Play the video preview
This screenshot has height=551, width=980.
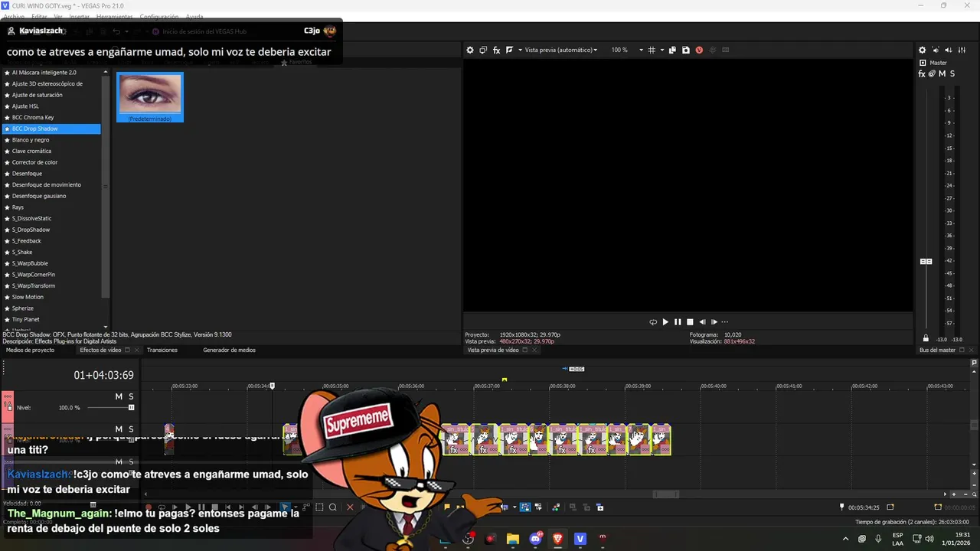pos(665,322)
